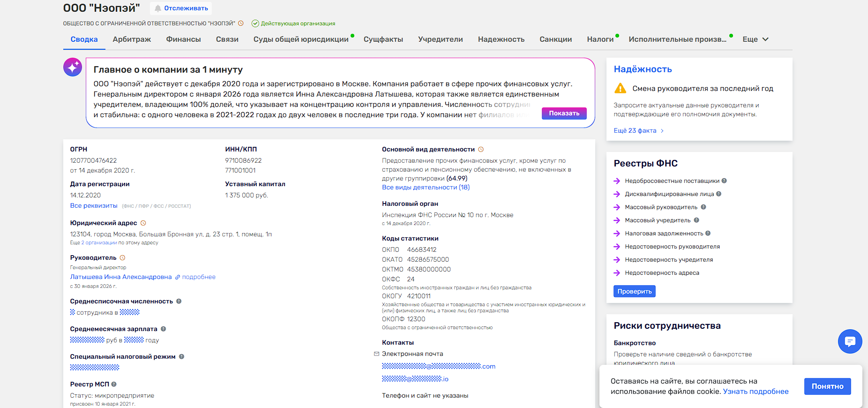Click the history clock icon beside Руководитель
Viewport: 868px width, 408px height.
tap(123, 258)
